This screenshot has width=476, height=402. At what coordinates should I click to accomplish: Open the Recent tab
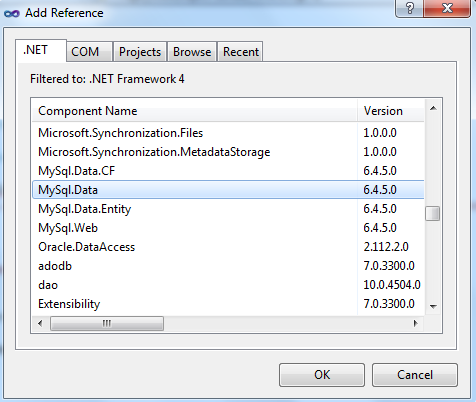[x=240, y=52]
